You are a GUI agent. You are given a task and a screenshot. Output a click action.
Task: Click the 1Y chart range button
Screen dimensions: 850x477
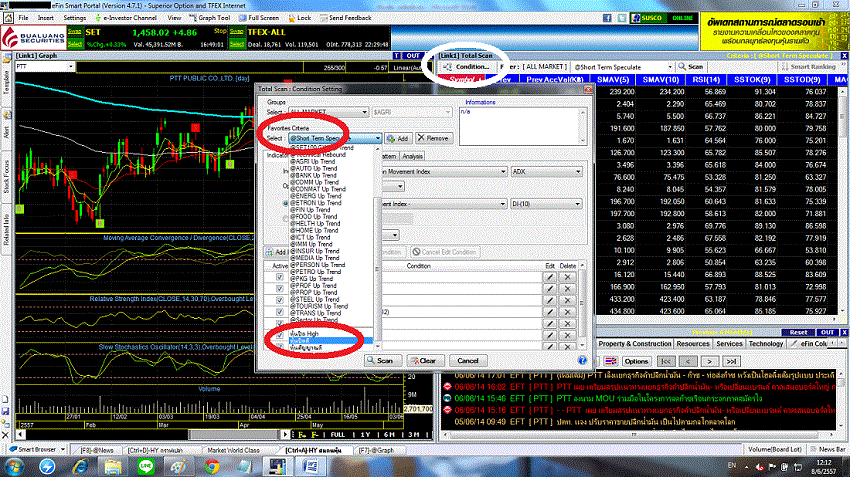pos(365,435)
